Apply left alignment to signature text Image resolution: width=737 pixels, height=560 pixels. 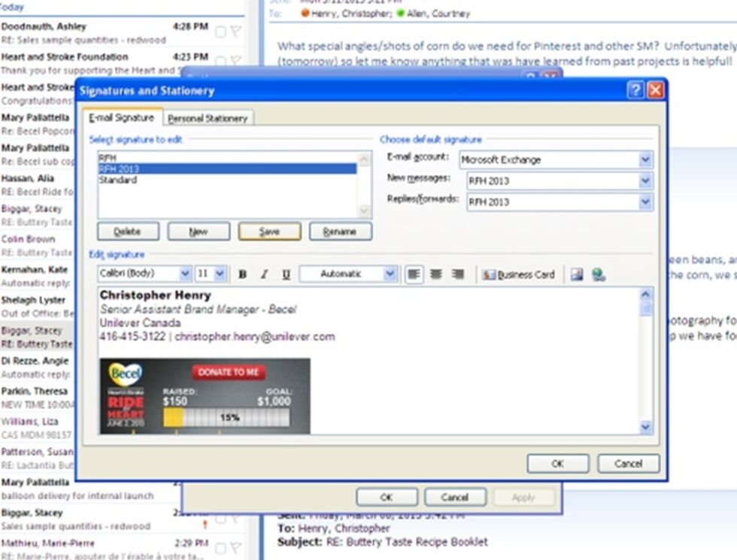coord(414,274)
